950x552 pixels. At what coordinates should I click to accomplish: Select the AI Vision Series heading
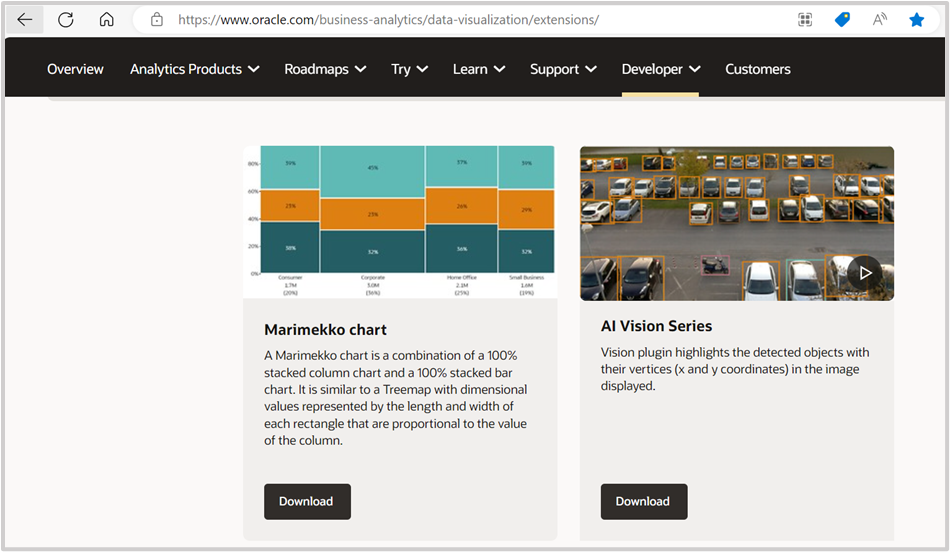656,326
